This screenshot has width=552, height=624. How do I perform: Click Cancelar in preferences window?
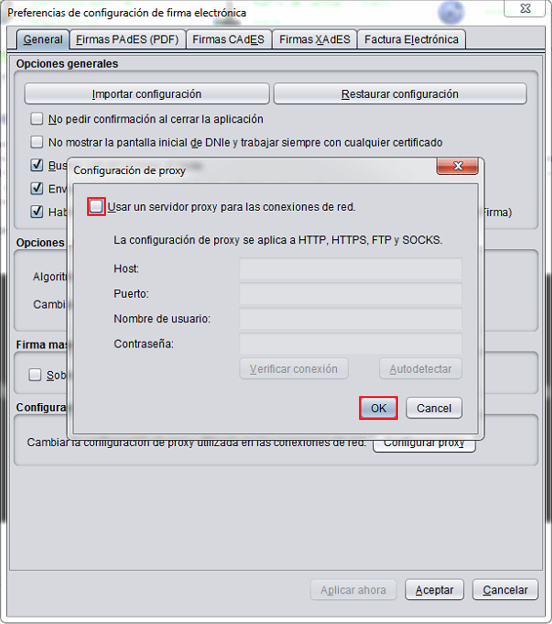(505, 590)
